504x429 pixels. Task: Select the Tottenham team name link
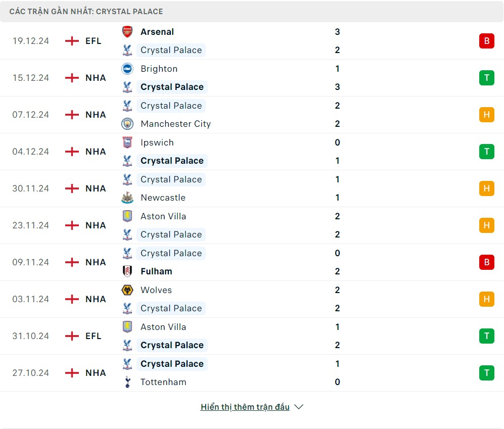coord(163,382)
